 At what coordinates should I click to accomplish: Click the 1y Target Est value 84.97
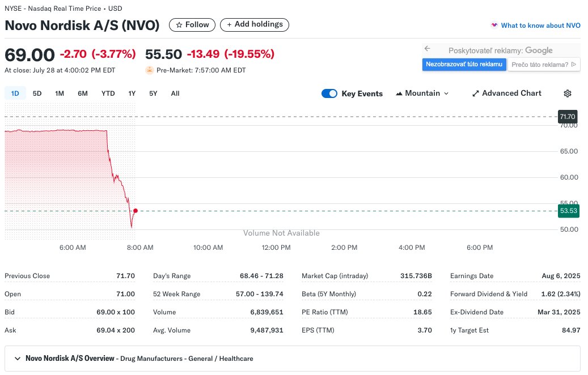point(571,330)
